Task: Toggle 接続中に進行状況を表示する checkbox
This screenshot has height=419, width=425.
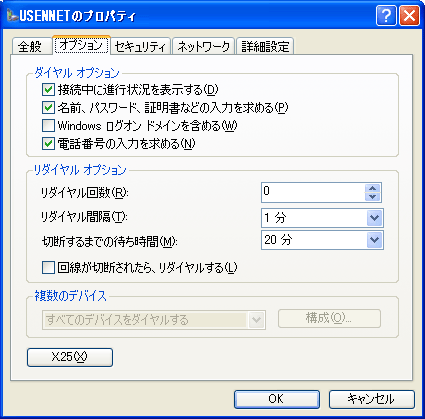Action: coord(48,89)
